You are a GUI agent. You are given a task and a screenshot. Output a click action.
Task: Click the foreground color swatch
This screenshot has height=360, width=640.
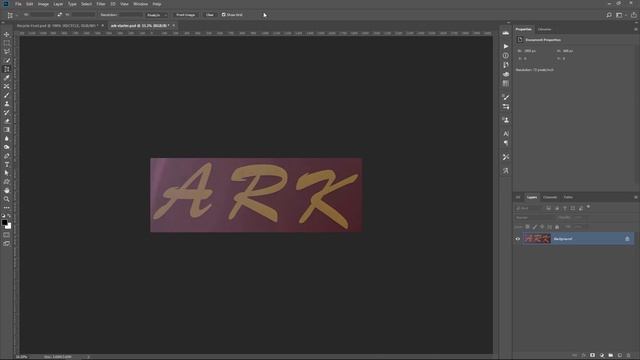click(4, 222)
